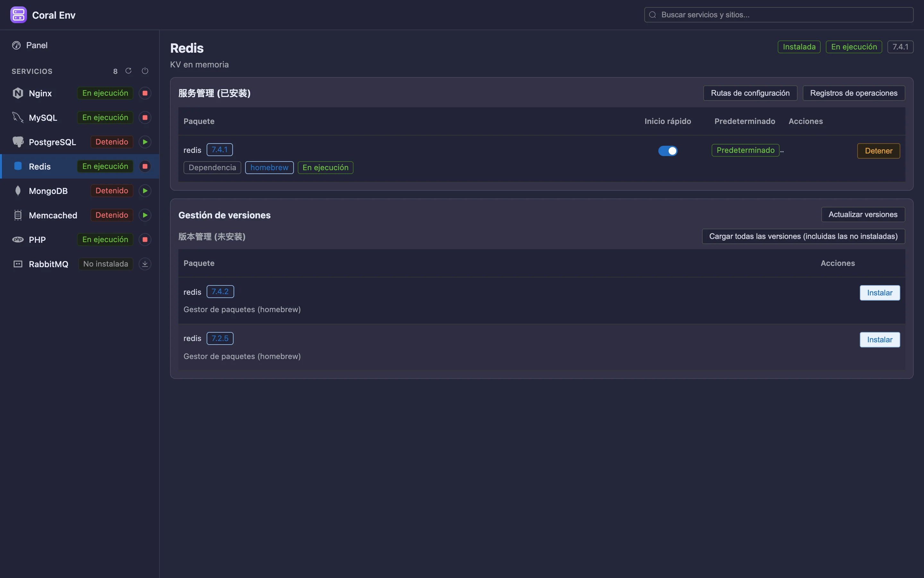924x578 pixels.
Task: Click the Instalada status badge in header
Action: click(799, 47)
